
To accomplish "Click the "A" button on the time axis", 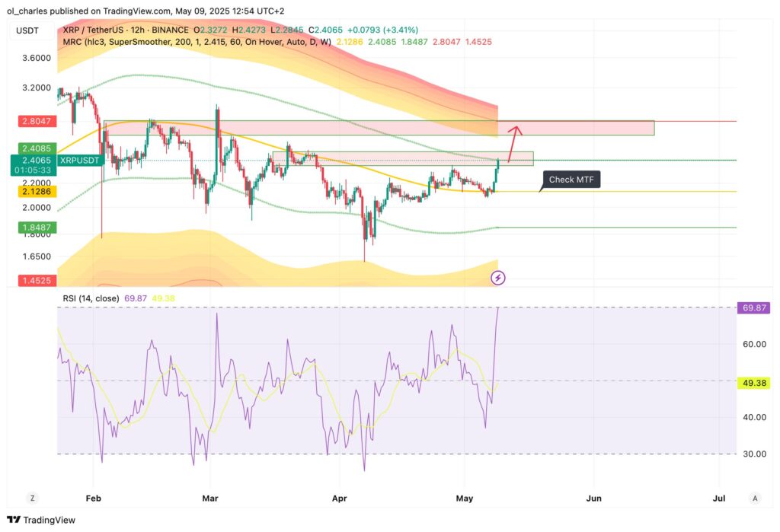I will [756, 496].
